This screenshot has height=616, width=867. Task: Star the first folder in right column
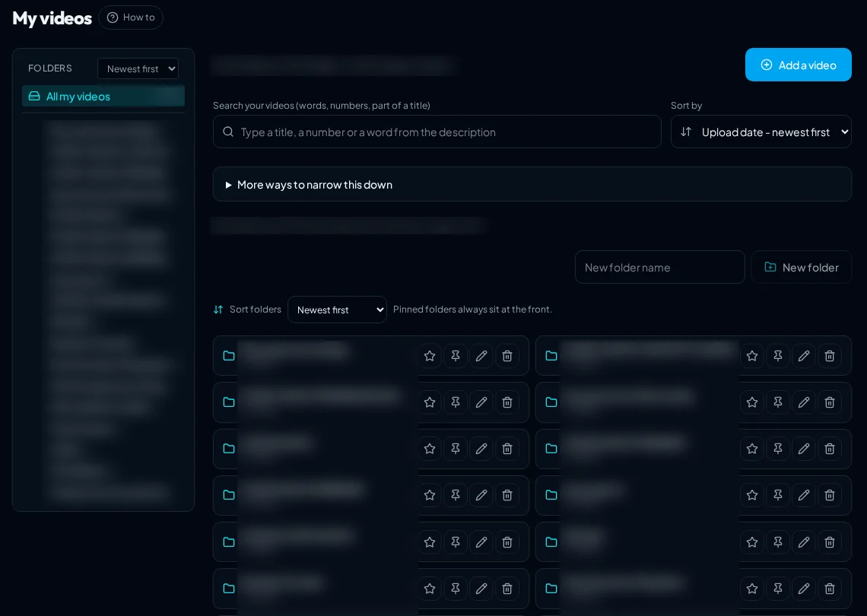[x=752, y=356]
